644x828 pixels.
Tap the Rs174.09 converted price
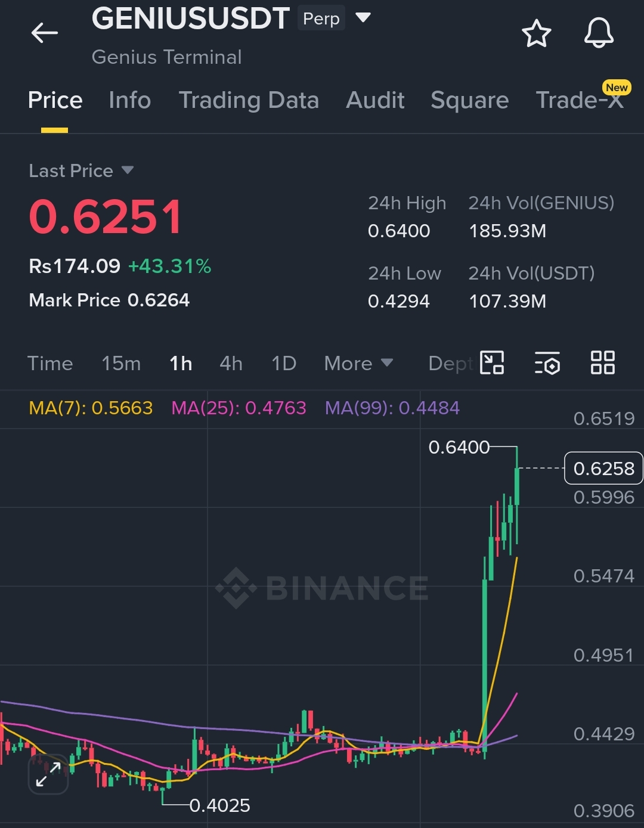(x=75, y=266)
